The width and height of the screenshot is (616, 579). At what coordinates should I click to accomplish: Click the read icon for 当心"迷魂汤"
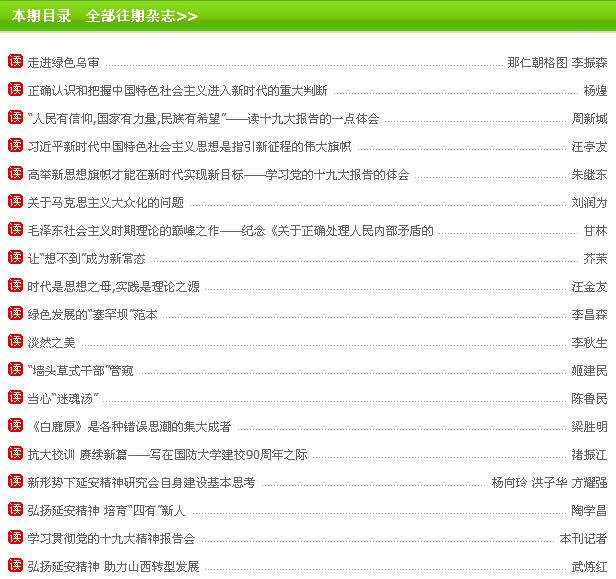point(15,398)
